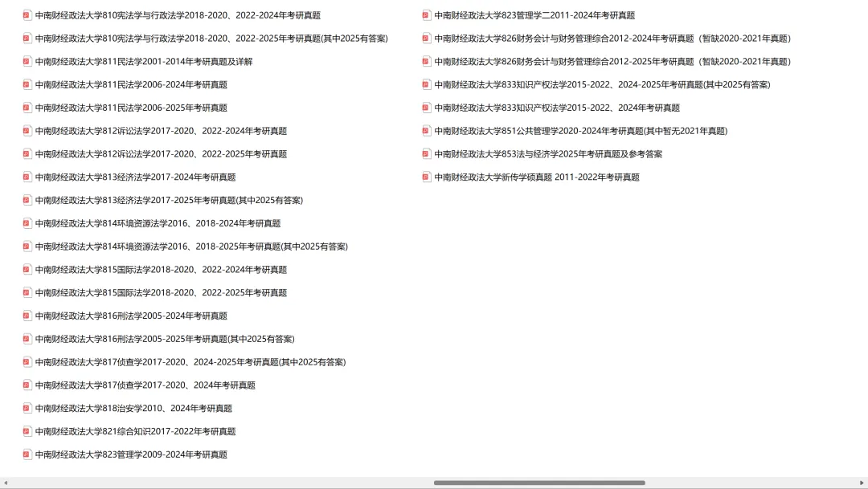This screenshot has width=868, height=489.
Task: Click PDF icon of 826财务会计 2012-2024年 file
Action: [x=426, y=39]
